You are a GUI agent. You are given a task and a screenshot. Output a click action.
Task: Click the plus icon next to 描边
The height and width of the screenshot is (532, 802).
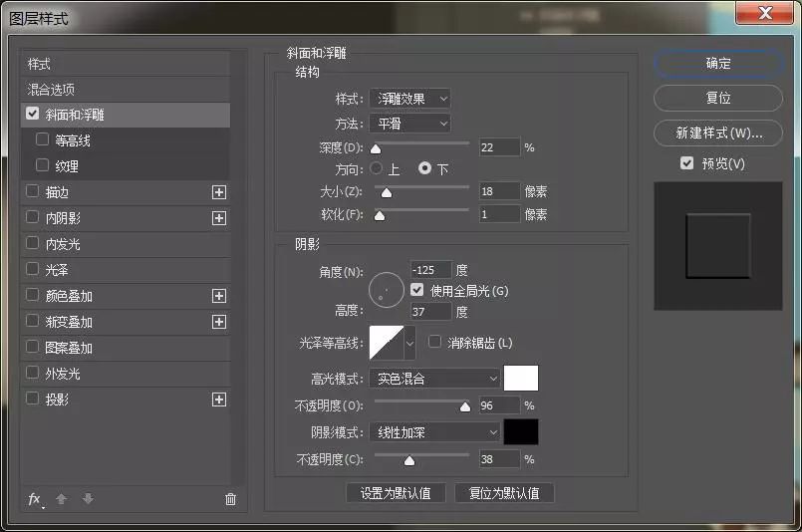point(219,192)
